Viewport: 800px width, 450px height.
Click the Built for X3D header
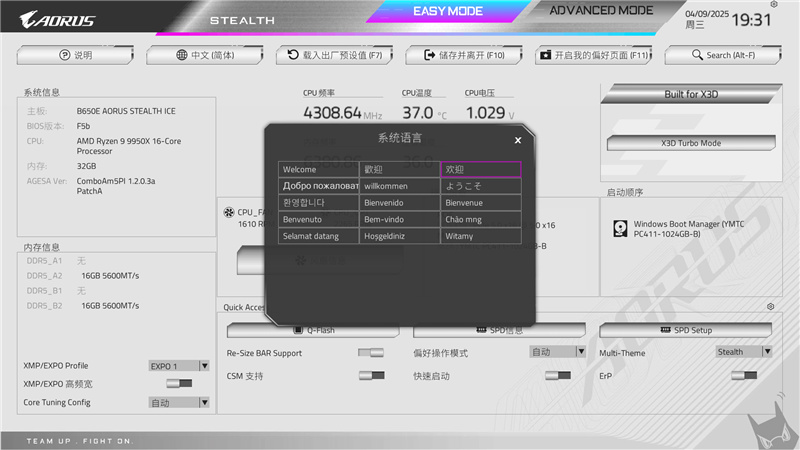pos(691,94)
